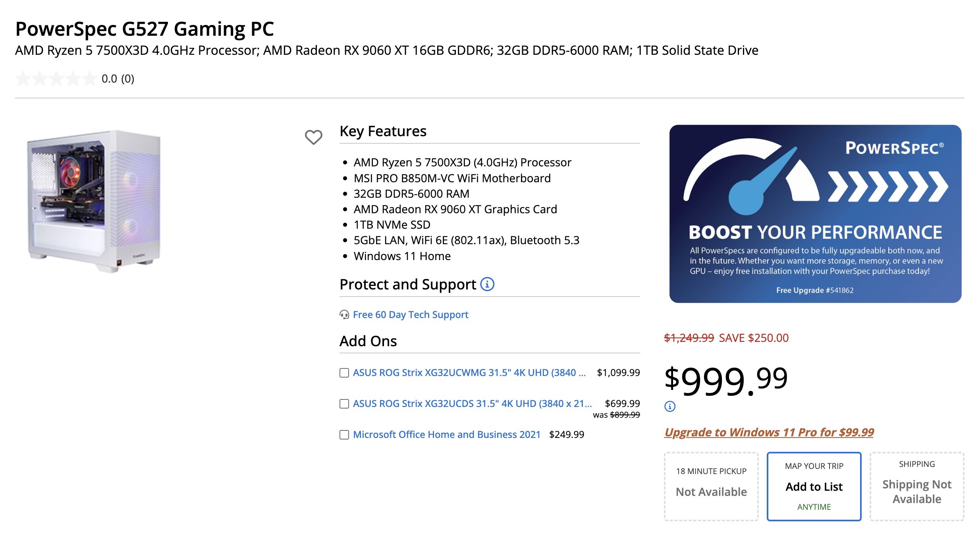Open the ASUS ROG Strix XG32UCWMG monitor link

pos(469,373)
